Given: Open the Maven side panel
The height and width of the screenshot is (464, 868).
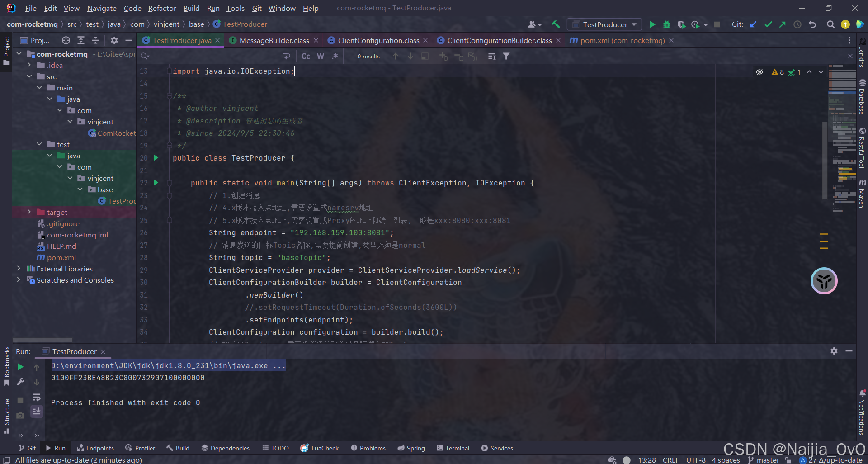Looking at the screenshot, I should tap(862, 193).
